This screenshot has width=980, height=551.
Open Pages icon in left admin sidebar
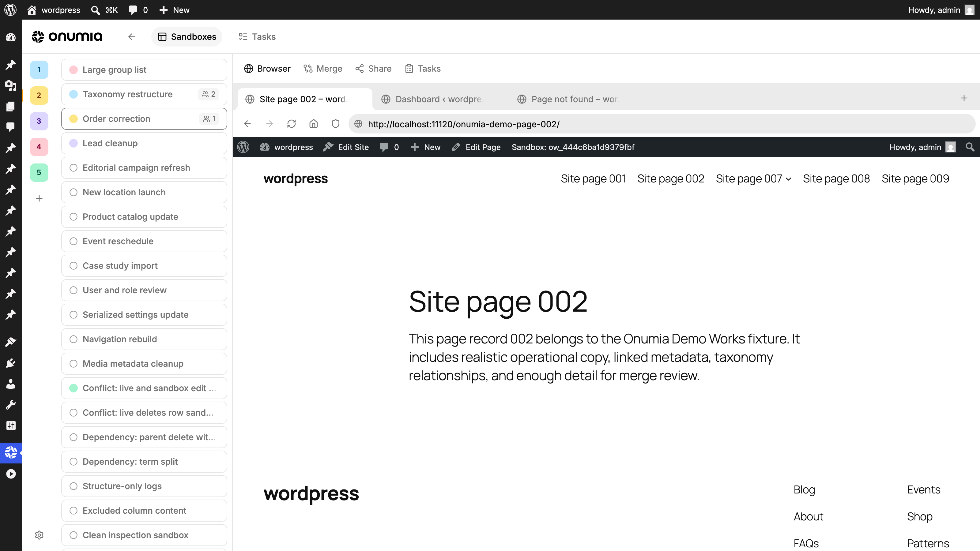point(11,107)
